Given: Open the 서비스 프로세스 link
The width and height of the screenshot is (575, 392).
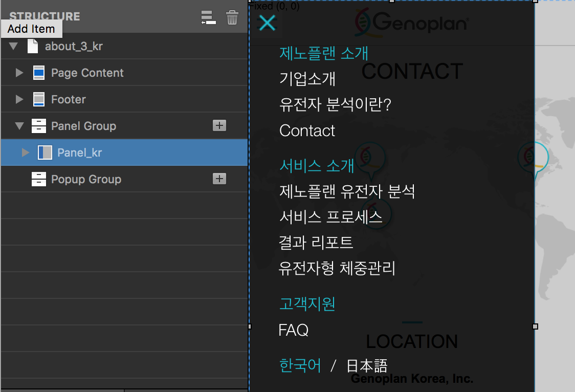Looking at the screenshot, I should [331, 216].
